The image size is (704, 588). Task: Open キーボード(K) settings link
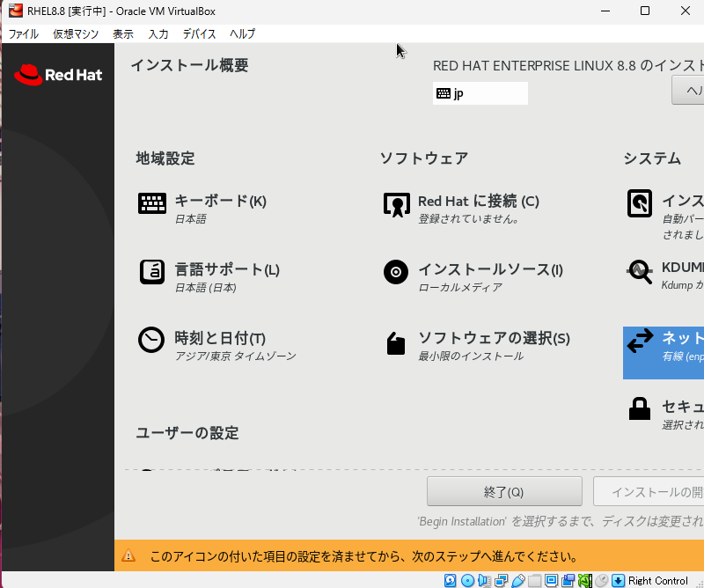(220, 201)
